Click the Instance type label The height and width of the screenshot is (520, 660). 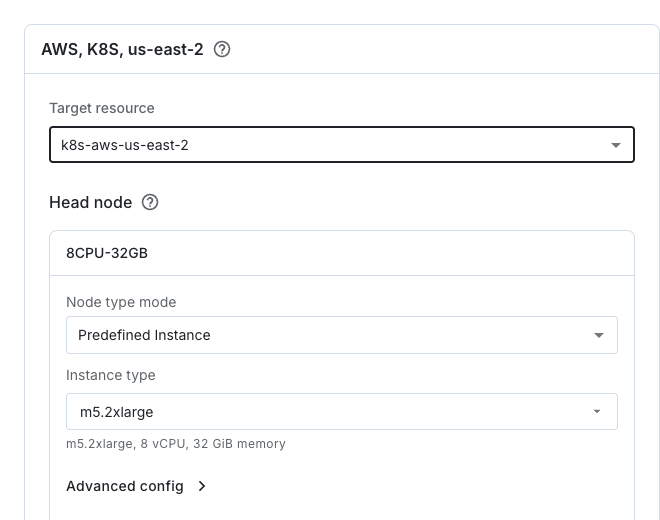tap(111, 375)
